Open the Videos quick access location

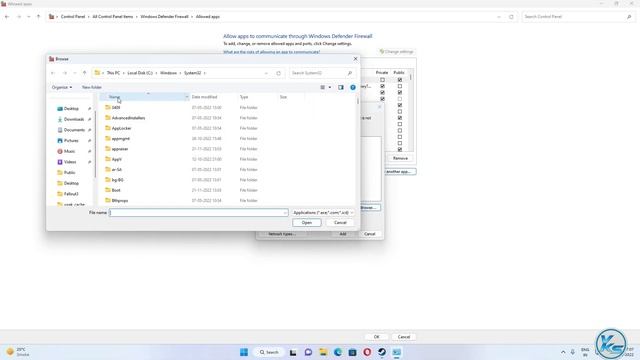pos(70,162)
